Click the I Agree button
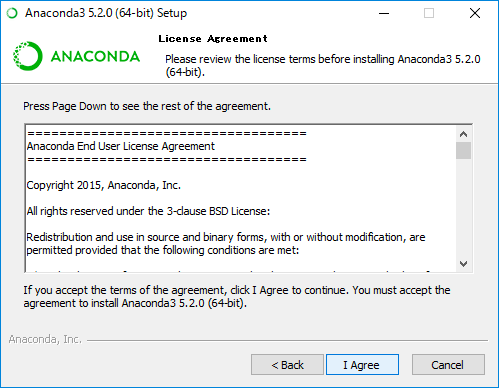 362,365
